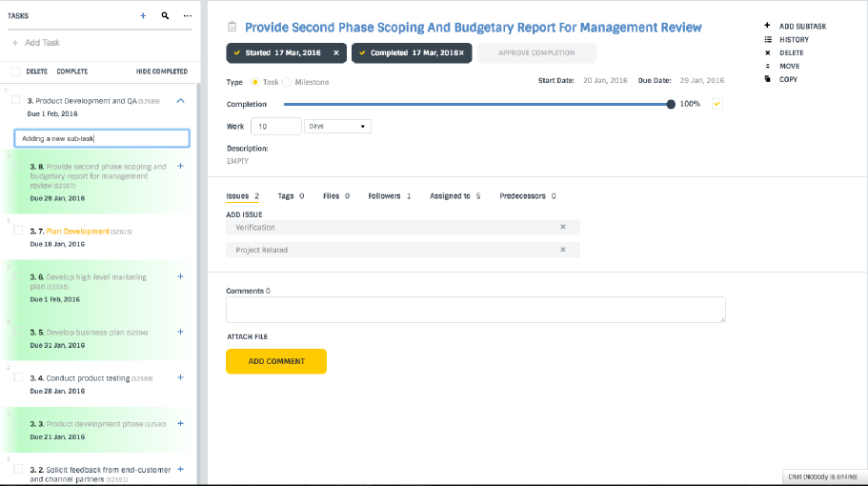The image size is (868, 486).
Task: Click the yellow completion checkmark box
Action: 717,104
